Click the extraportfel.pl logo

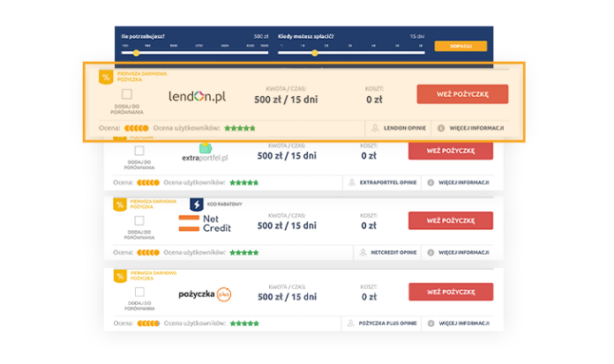click(x=205, y=153)
